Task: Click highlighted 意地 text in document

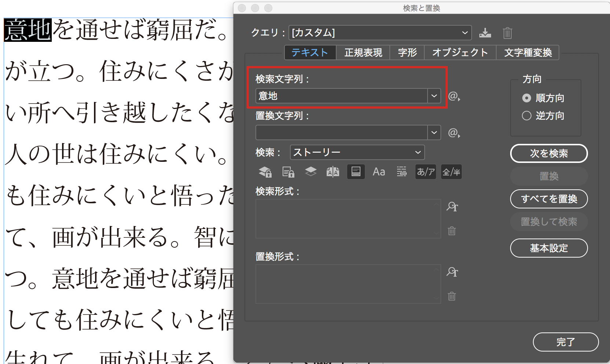Action: 28,30
